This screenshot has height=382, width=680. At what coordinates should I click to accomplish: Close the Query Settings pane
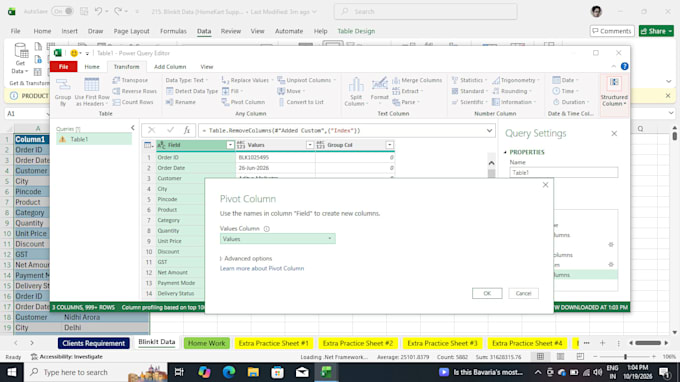614,134
